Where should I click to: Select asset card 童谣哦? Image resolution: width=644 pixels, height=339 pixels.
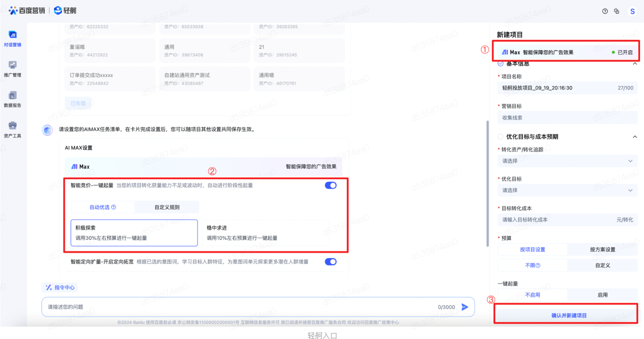pos(110,51)
